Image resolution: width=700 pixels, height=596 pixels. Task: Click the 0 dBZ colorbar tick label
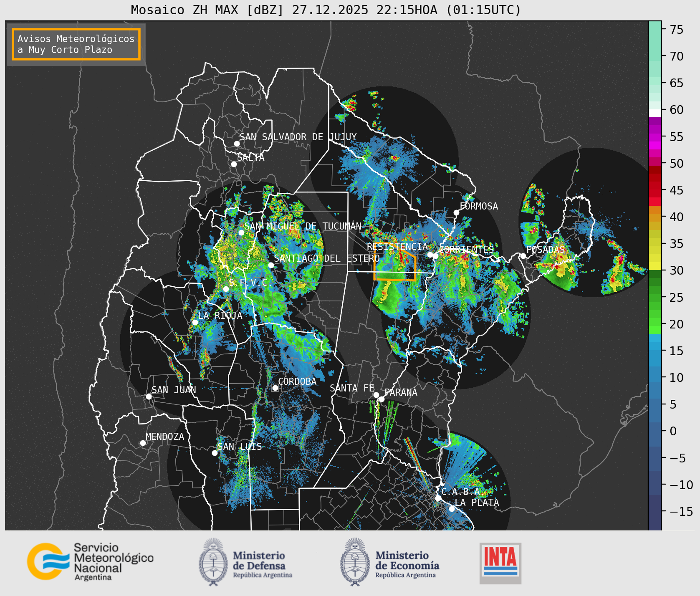(x=673, y=431)
